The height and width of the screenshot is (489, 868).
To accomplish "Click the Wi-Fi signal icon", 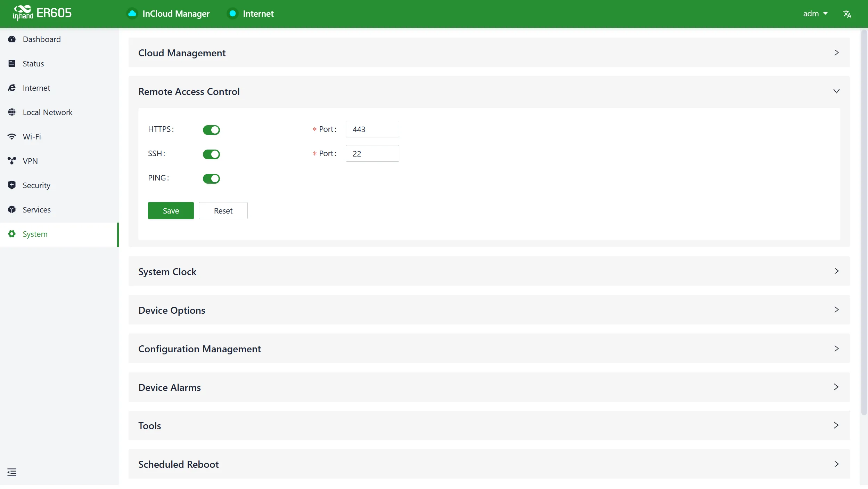I will coord(12,137).
